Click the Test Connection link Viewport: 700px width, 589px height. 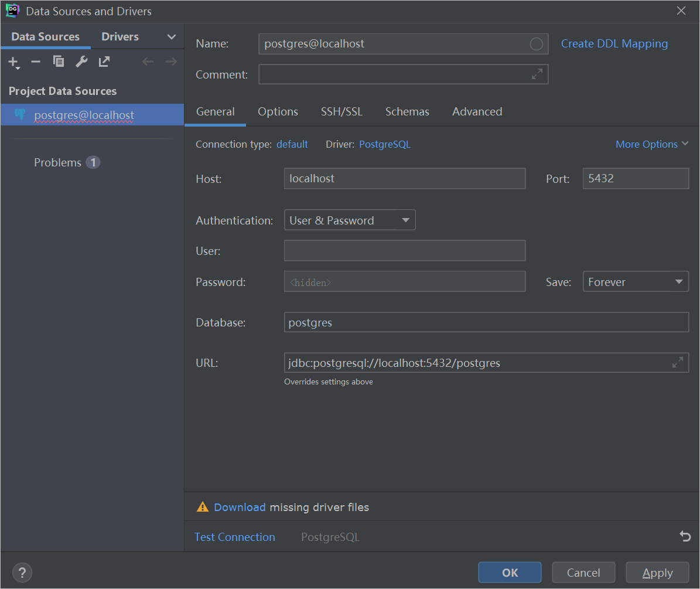(x=234, y=537)
